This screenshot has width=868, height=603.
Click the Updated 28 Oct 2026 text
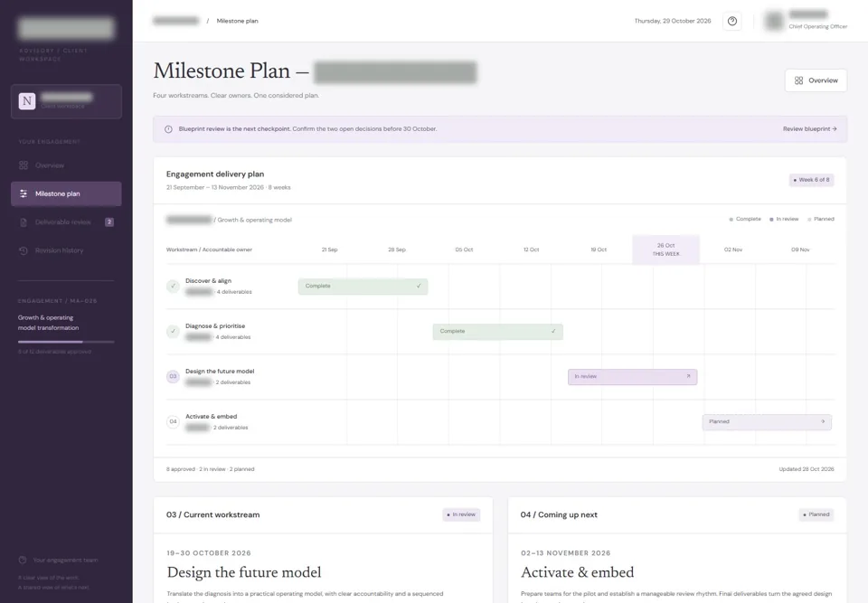[x=806, y=469]
